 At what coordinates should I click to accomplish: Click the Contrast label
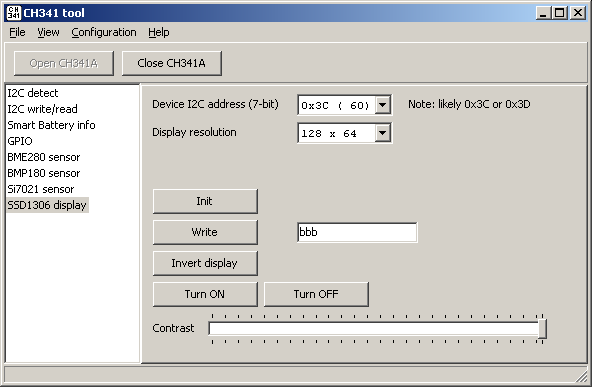[173, 328]
